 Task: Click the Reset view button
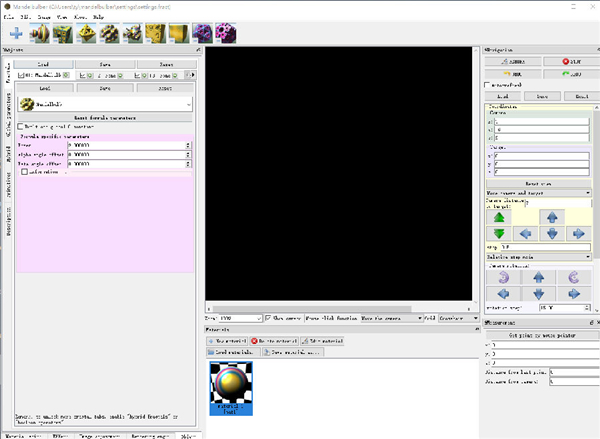[x=540, y=183]
